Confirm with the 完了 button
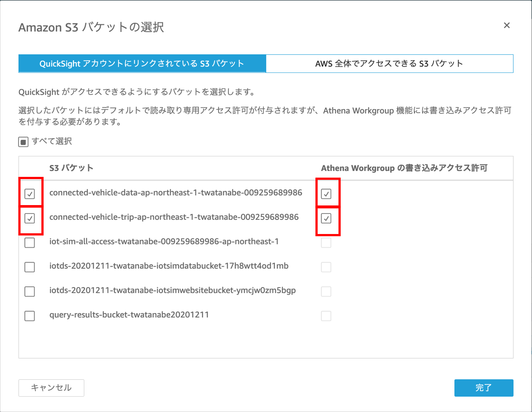The height and width of the screenshot is (412, 532). click(484, 388)
